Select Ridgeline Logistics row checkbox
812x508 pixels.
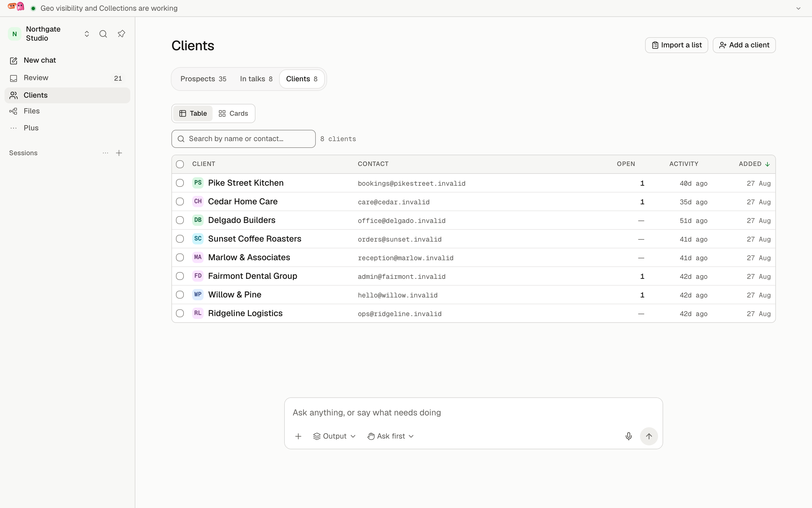pos(180,313)
